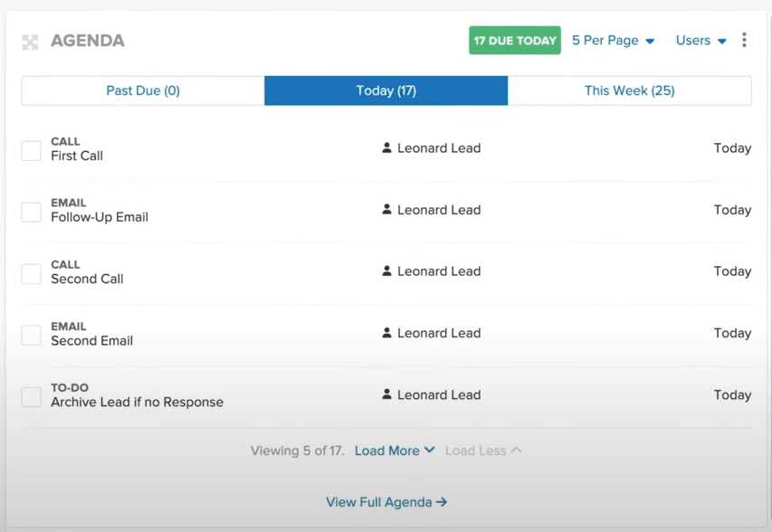Screen dimensions: 772x532
Task: Select the contact icon beside Second Email
Action: pos(388,332)
